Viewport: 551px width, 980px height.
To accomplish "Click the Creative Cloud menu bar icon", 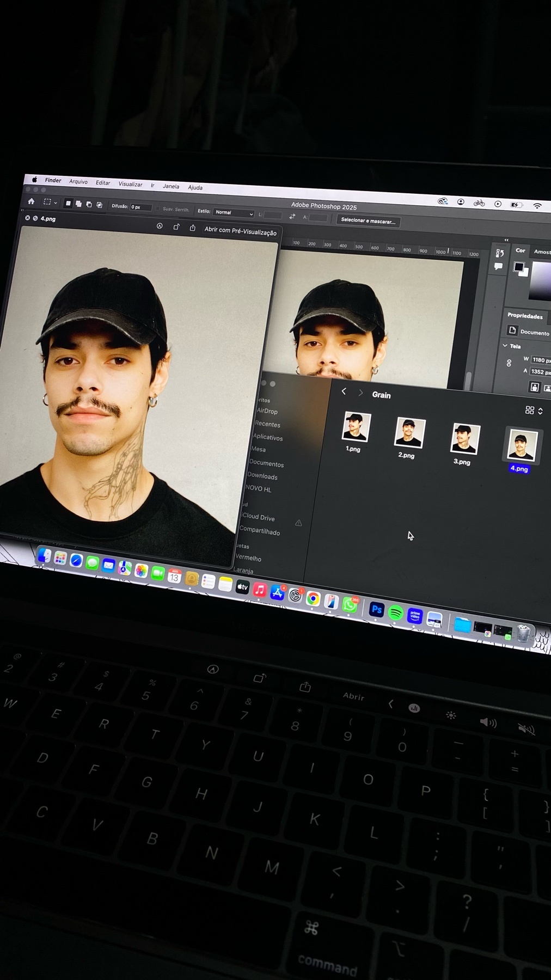I will [443, 201].
